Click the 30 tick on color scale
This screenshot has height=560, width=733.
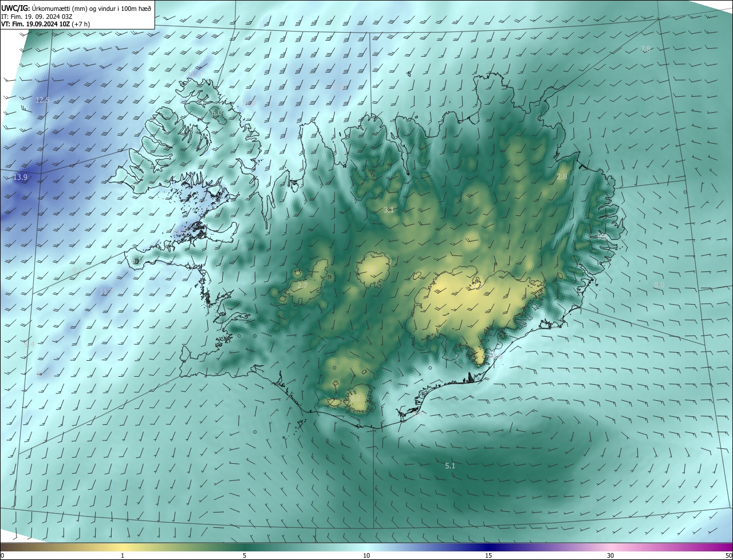click(610, 555)
